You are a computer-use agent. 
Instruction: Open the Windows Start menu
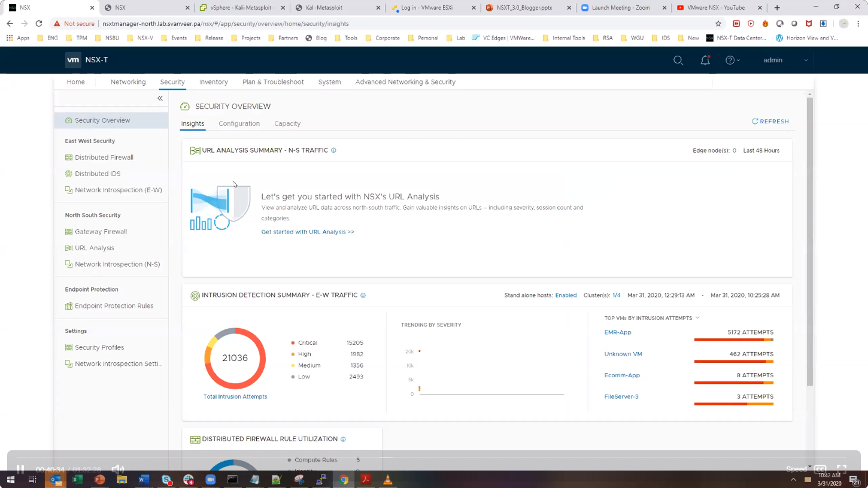(x=10, y=480)
